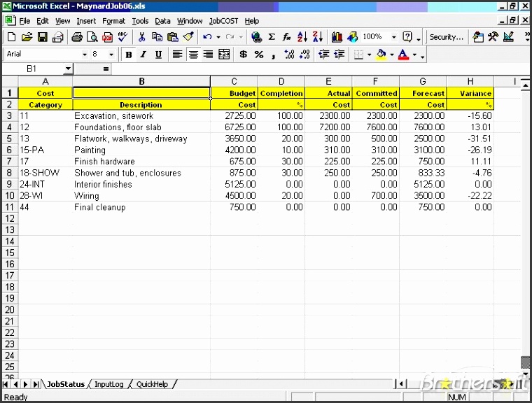Click the Decrease Indent icon
The image size is (532, 403).
coord(323,55)
